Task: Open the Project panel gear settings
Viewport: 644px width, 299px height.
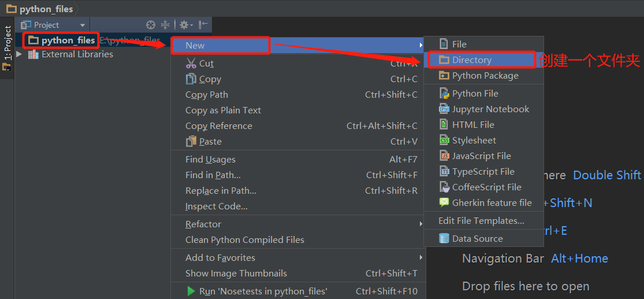Action: tap(184, 25)
